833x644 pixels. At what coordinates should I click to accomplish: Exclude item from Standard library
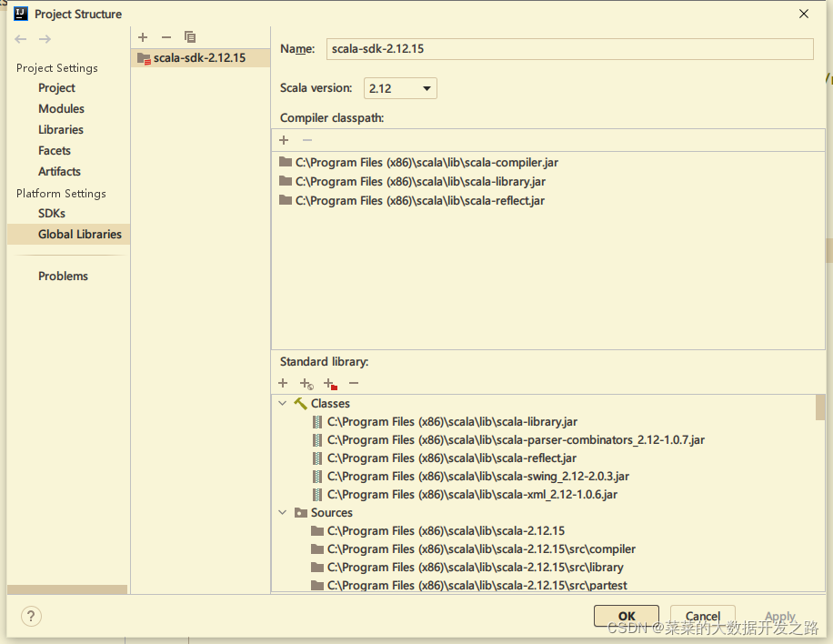(330, 384)
